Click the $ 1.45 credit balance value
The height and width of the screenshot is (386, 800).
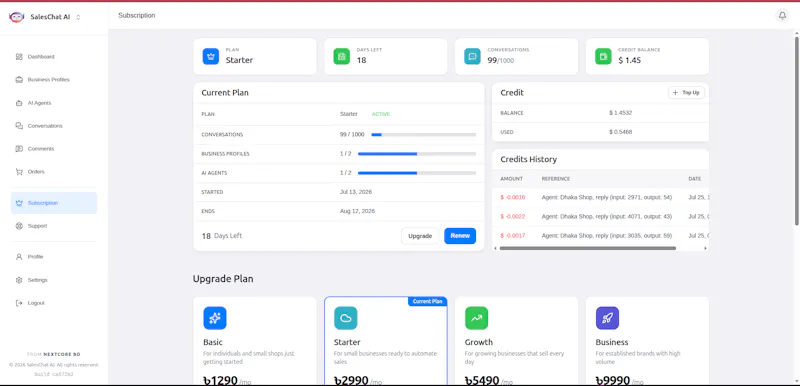pos(629,60)
